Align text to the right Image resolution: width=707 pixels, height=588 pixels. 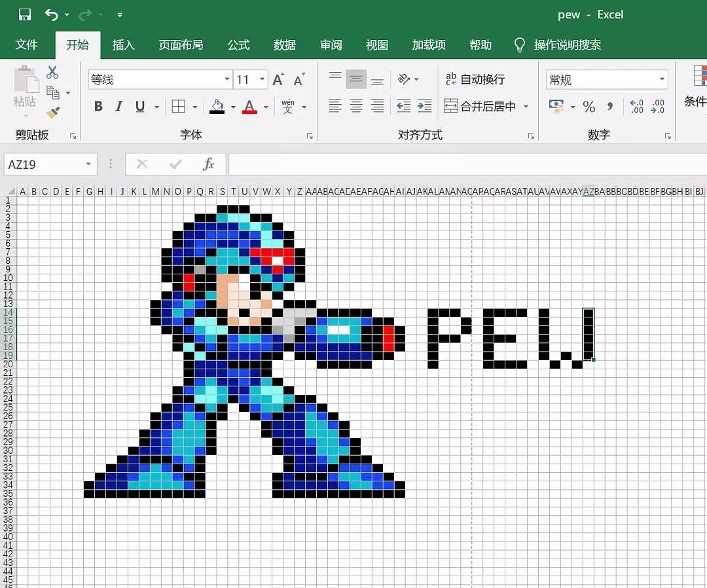click(378, 106)
